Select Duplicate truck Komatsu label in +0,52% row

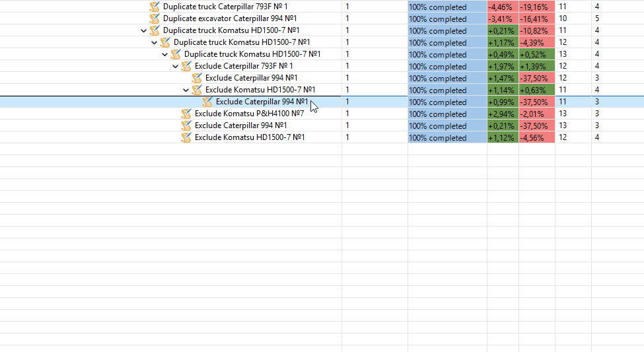(x=252, y=54)
